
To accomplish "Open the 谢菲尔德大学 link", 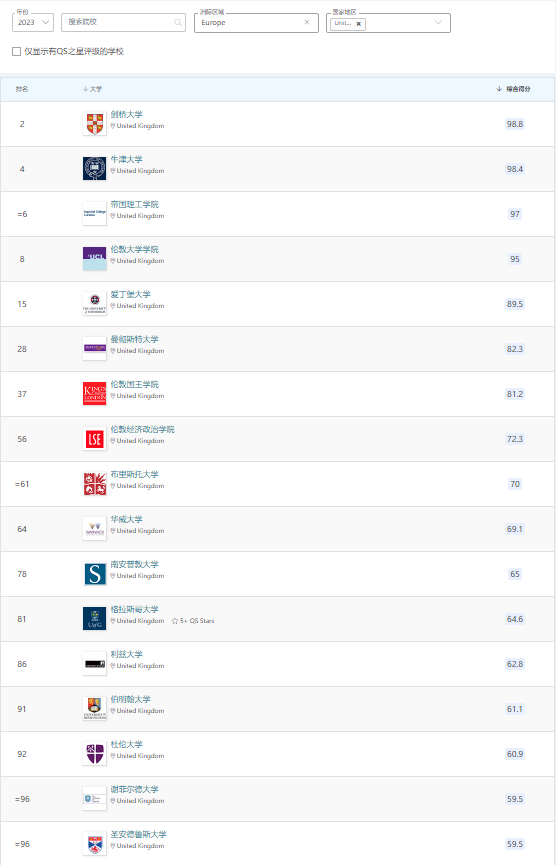I will click(135, 789).
